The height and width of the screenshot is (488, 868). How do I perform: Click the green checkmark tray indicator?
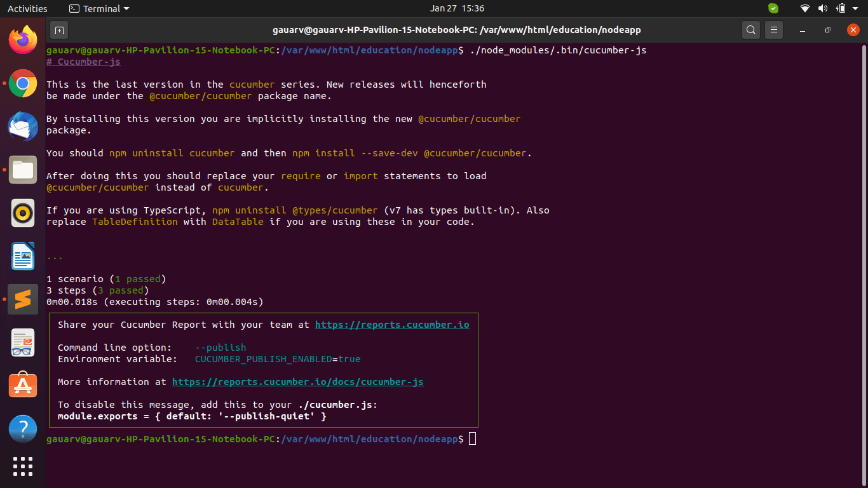pyautogui.click(x=773, y=8)
